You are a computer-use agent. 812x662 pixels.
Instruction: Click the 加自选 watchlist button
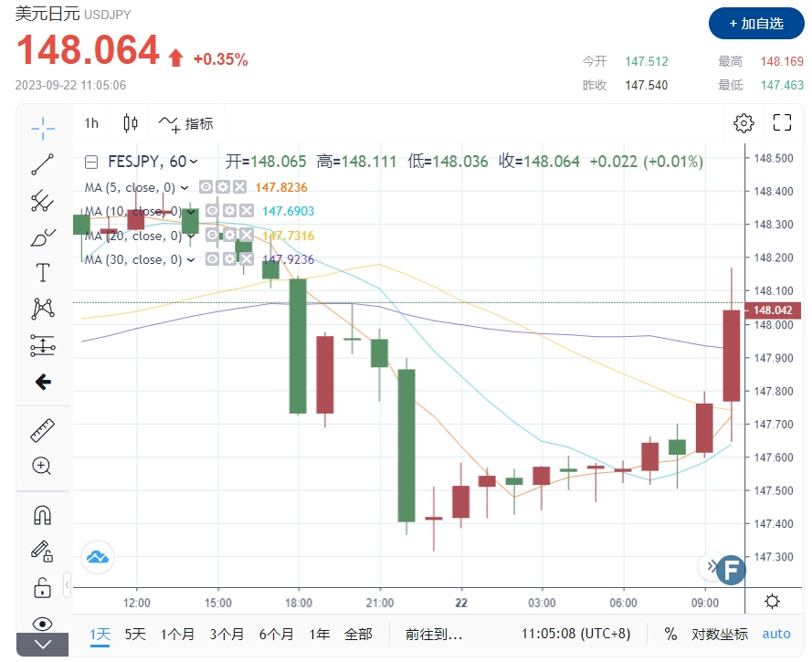[756, 24]
